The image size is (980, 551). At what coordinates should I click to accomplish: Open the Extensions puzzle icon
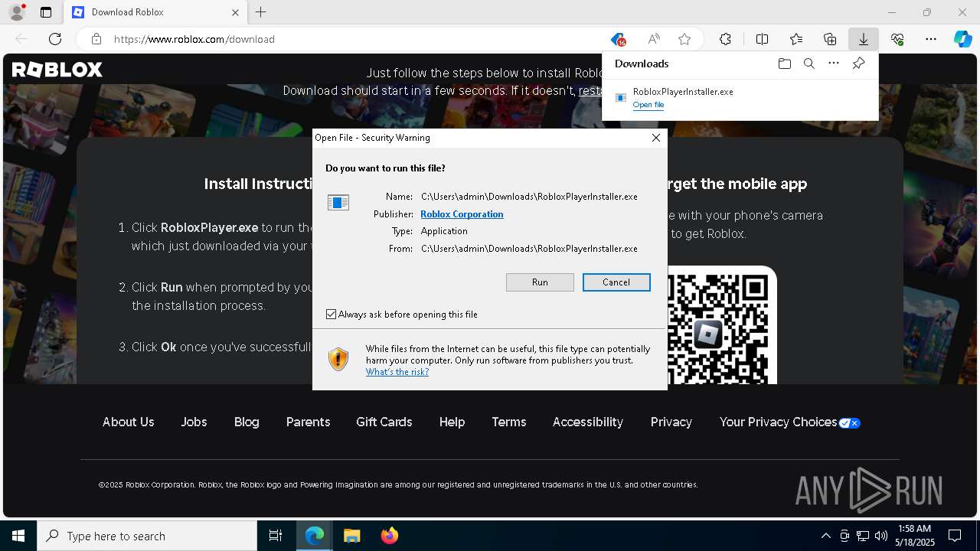[725, 39]
